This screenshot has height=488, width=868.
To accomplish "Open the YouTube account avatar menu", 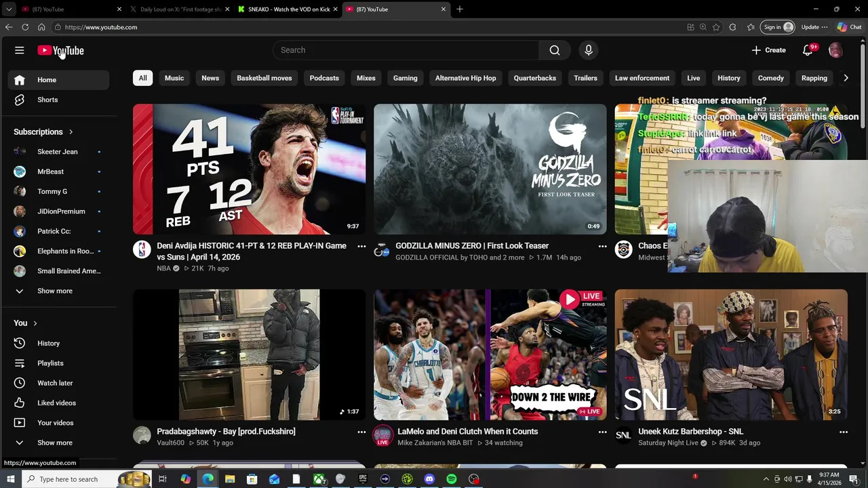I will coord(835,50).
